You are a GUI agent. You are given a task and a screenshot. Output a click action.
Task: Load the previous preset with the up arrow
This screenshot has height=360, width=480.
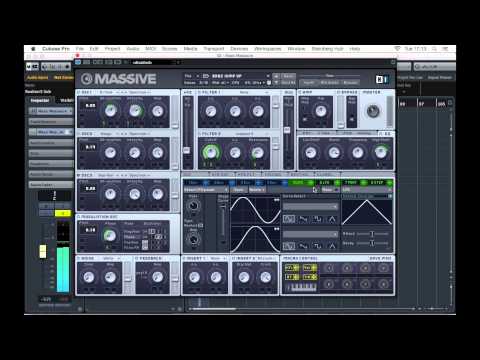(x=276, y=76)
